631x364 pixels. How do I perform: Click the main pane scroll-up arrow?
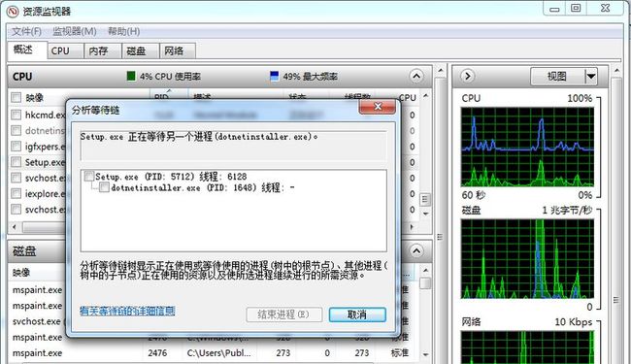441,71
